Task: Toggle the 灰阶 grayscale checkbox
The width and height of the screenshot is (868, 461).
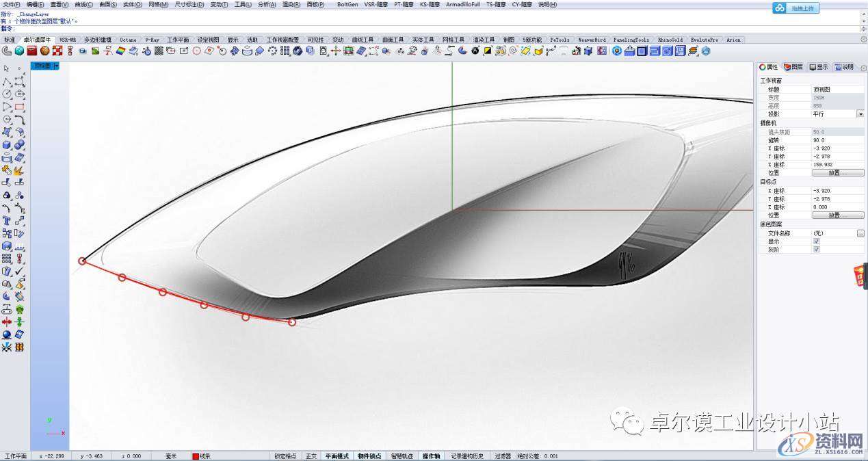Action: tap(816, 250)
